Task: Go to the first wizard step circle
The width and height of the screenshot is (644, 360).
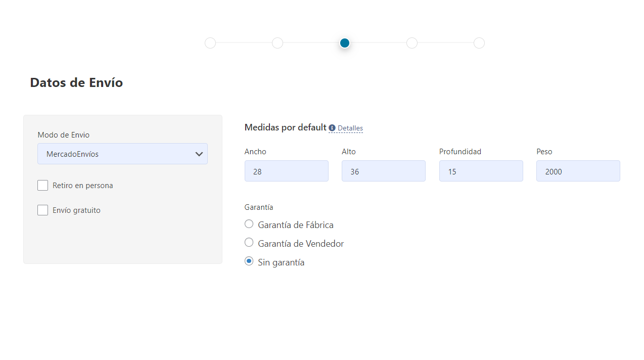Action: click(x=210, y=43)
